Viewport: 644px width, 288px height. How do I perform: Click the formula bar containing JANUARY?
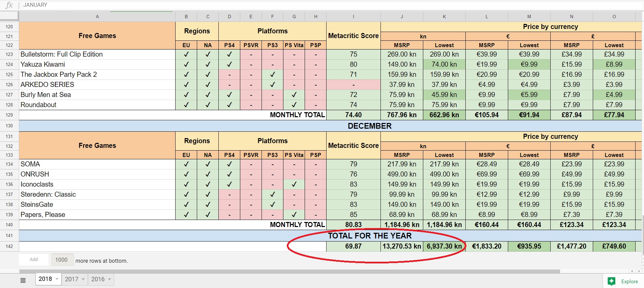[x=303, y=5]
